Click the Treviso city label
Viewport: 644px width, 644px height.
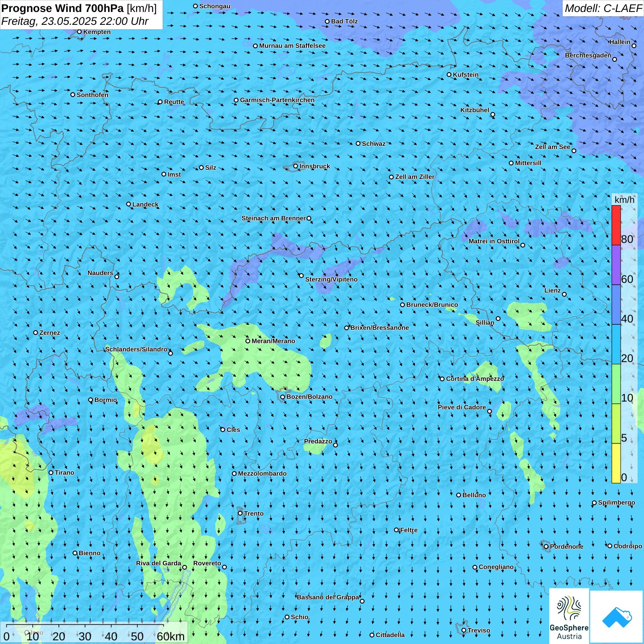tap(479, 630)
